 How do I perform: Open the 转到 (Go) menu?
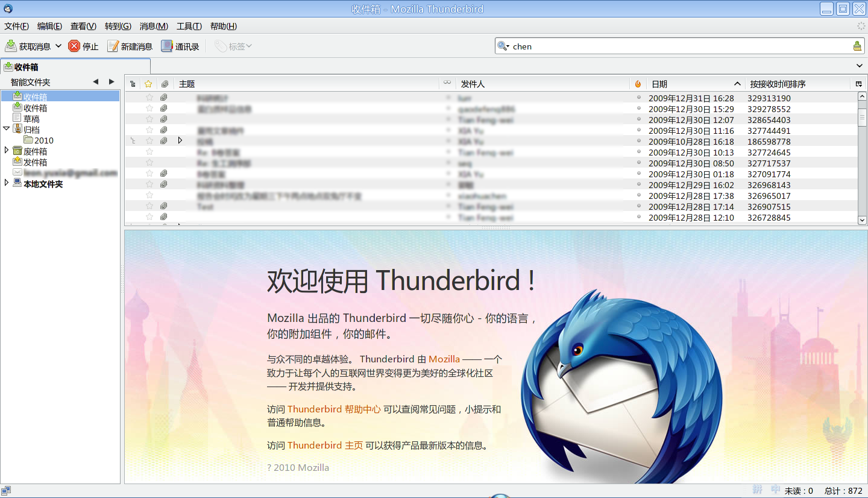click(118, 26)
